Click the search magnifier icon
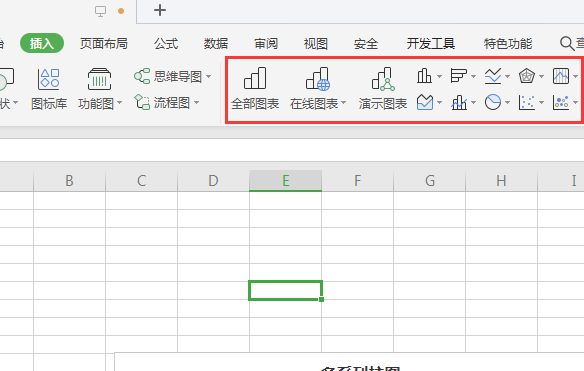 coord(567,44)
